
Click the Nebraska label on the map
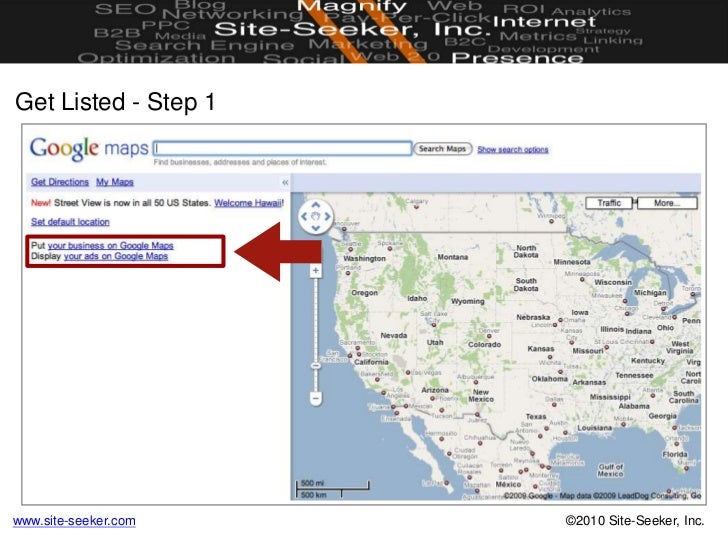click(x=533, y=318)
